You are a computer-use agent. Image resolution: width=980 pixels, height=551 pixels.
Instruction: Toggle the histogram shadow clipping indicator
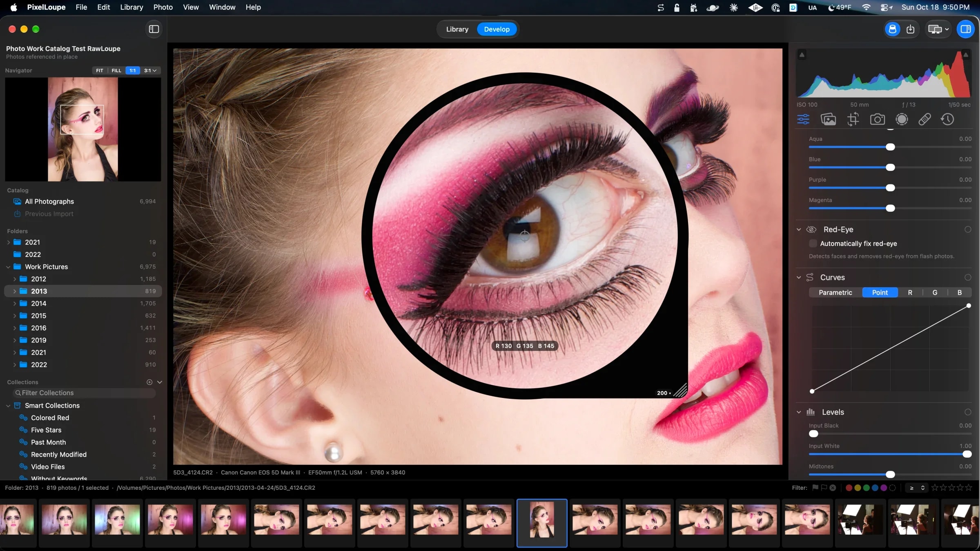pos(802,55)
